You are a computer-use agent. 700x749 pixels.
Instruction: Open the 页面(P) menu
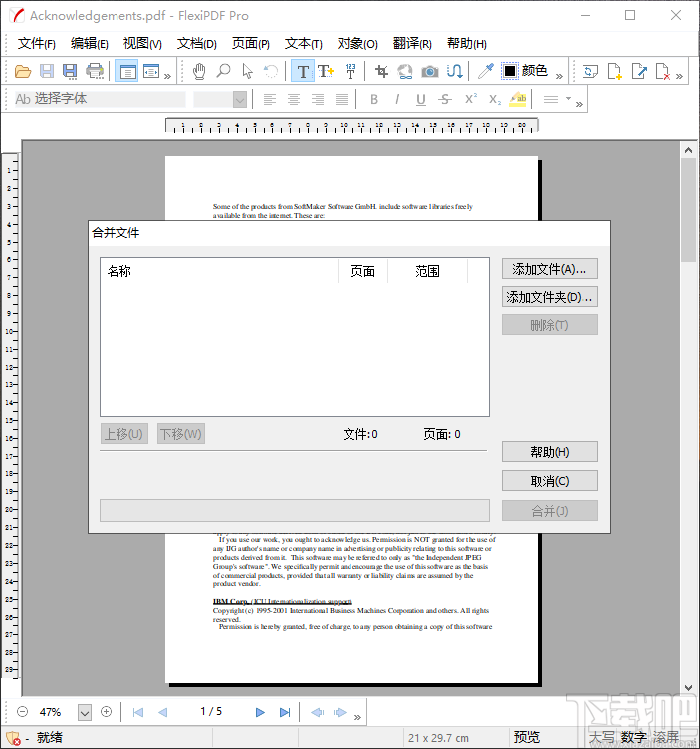pyautogui.click(x=251, y=44)
